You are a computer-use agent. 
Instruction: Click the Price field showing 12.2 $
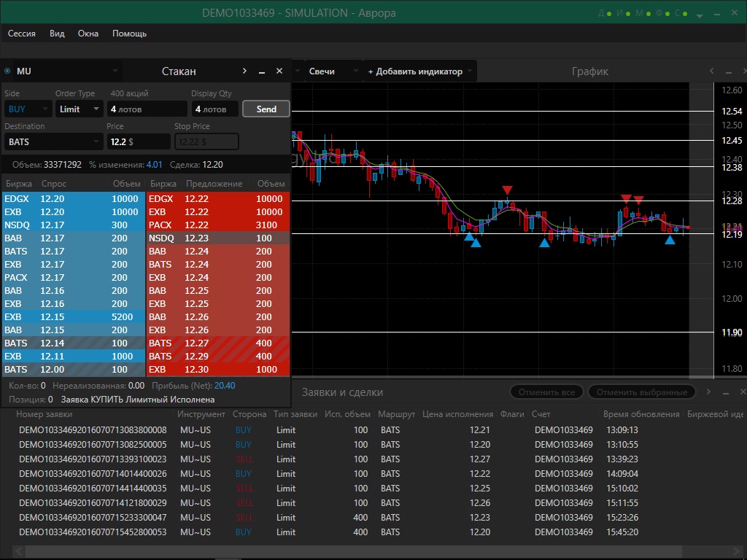pos(138,142)
